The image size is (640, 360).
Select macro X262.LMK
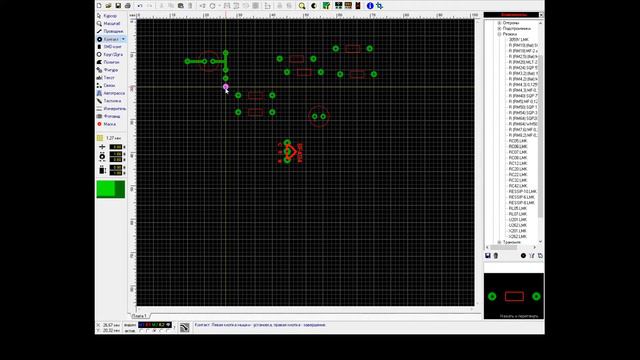click(x=518, y=236)
